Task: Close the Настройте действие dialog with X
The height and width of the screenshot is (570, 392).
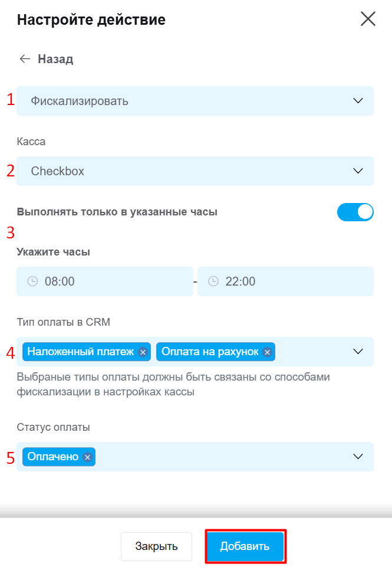Action: 368,19
